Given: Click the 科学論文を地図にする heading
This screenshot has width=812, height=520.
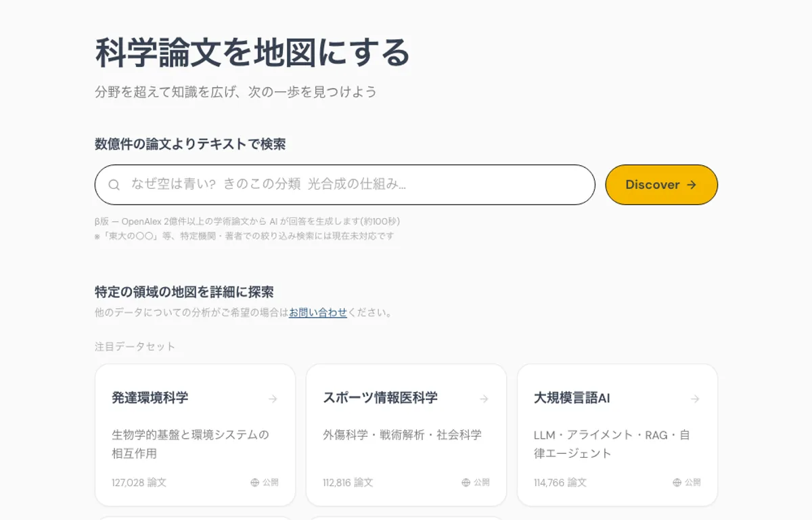Looking at the screenshot, I should [253, 53].
